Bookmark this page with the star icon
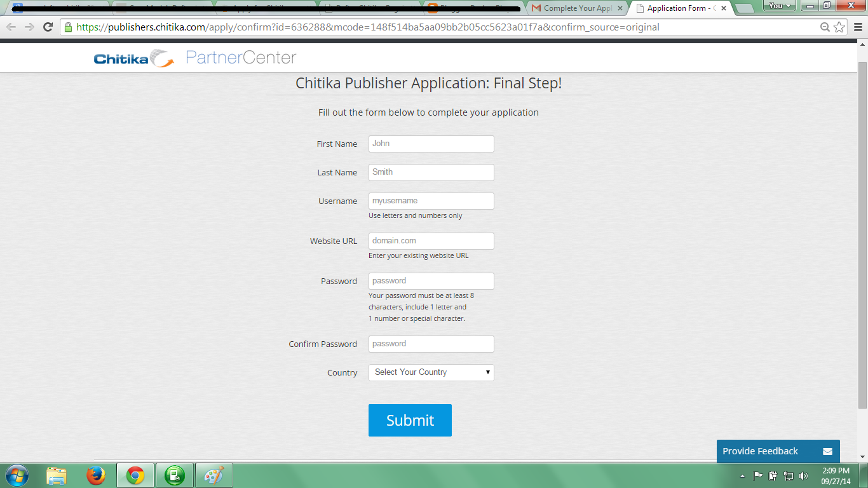Screen dimensions: 868x488 839,27
